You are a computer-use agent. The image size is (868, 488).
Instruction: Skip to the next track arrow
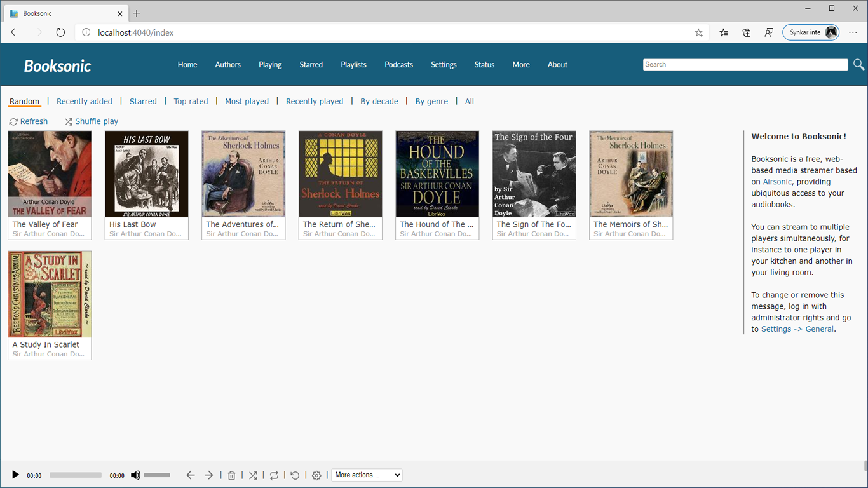coord(208,475)
